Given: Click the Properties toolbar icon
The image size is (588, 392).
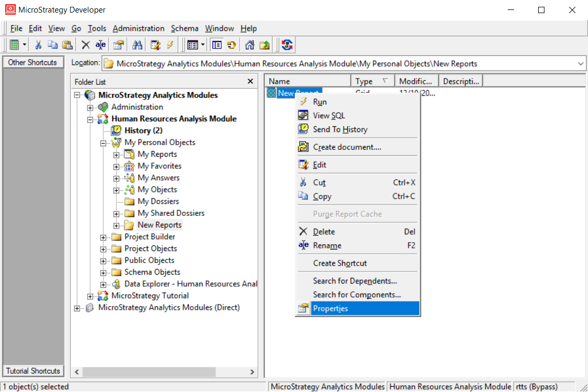Looking at the screenshot, I should point(119,45).
